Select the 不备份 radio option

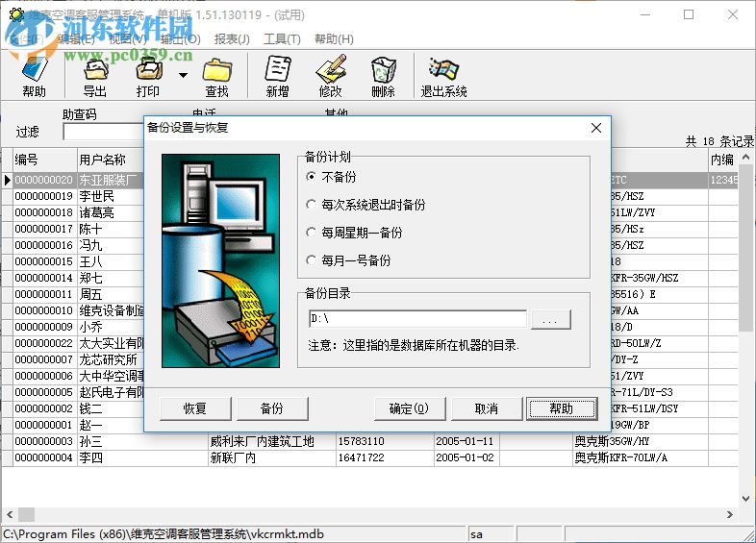pos(331,177)
